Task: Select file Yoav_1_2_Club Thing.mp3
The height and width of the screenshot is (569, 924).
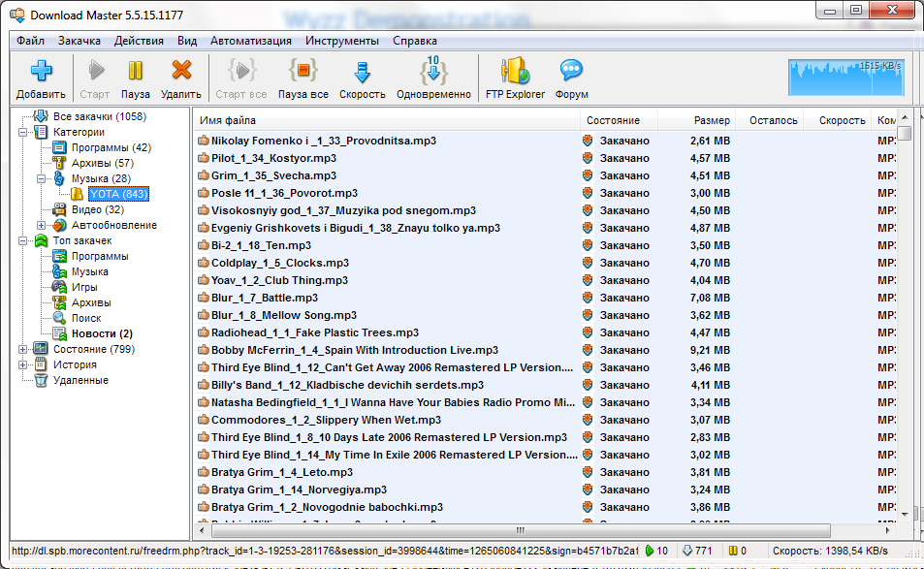Action: pyautogui.click(x=280, y=280)
